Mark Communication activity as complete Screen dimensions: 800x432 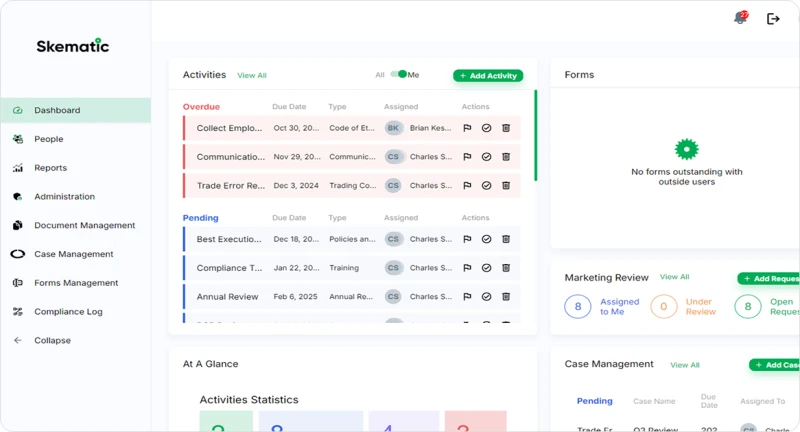click(486, 157)
